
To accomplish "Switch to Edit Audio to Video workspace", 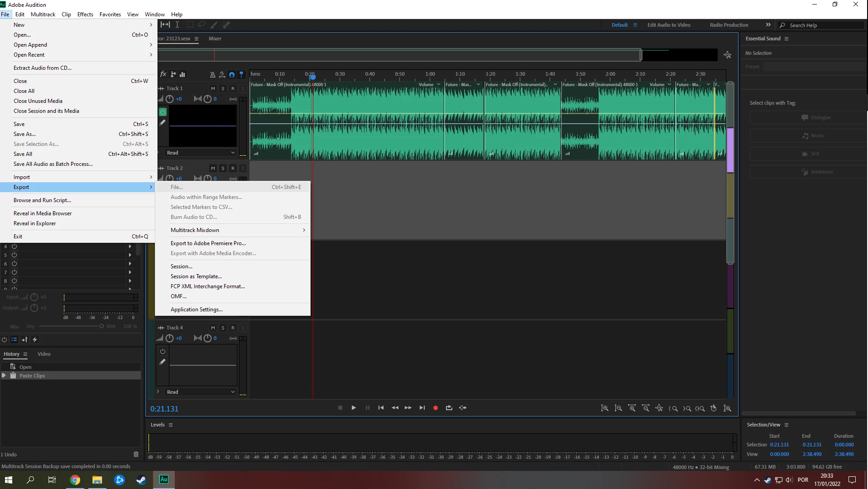I will pos(669,25).
